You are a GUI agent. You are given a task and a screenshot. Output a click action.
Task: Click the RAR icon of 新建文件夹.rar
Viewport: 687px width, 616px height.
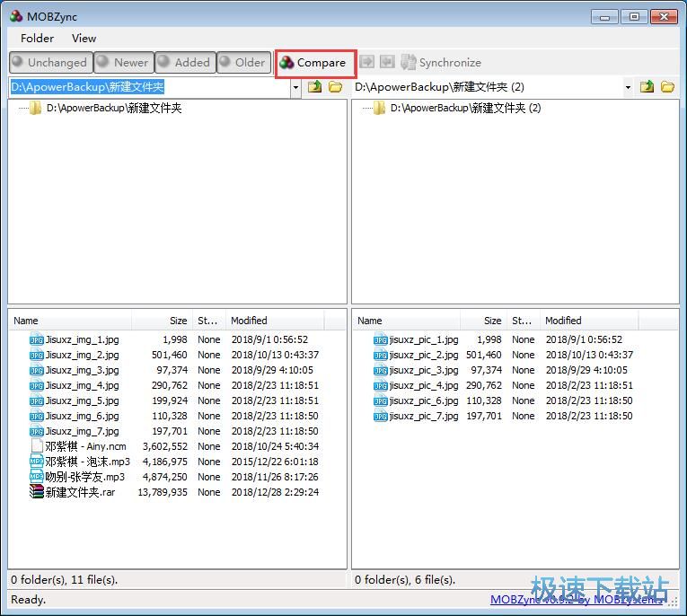(36, 492)
